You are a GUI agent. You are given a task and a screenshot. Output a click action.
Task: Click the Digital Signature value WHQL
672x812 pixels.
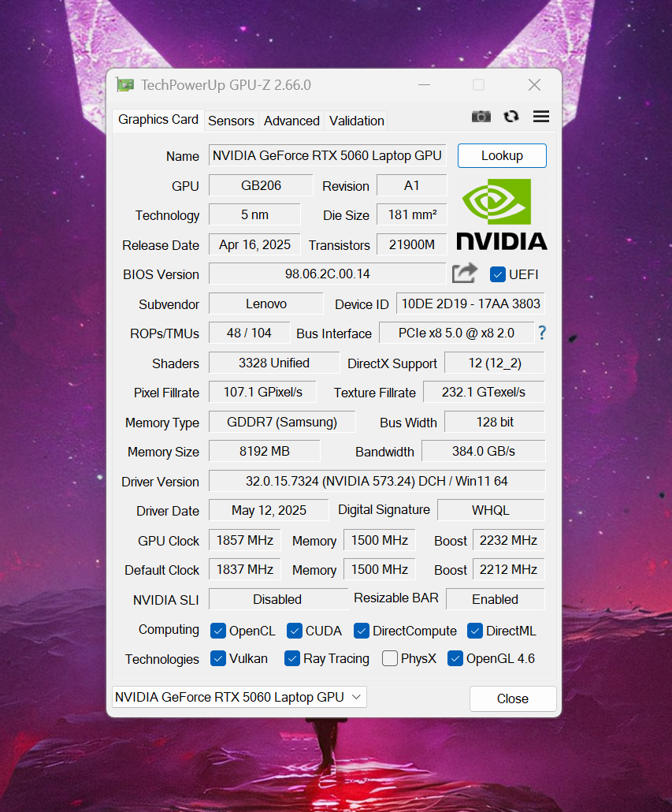pos(491,510)
